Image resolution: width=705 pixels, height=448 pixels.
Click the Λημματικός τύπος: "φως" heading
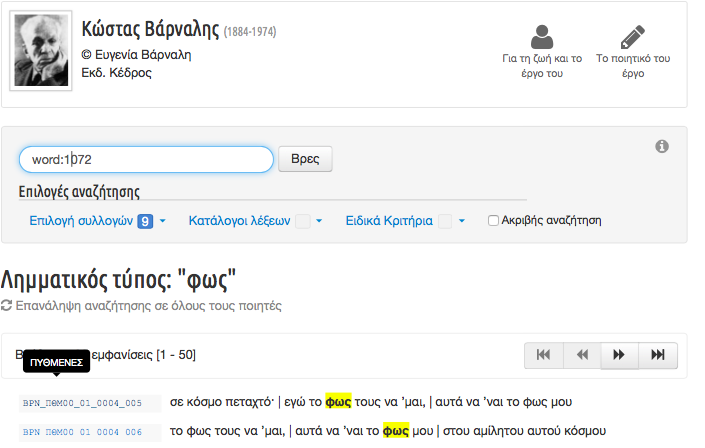118,279
